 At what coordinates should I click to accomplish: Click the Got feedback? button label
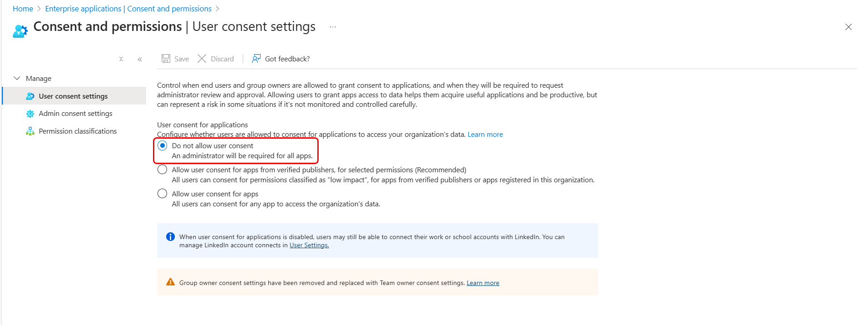click(287, 59)
